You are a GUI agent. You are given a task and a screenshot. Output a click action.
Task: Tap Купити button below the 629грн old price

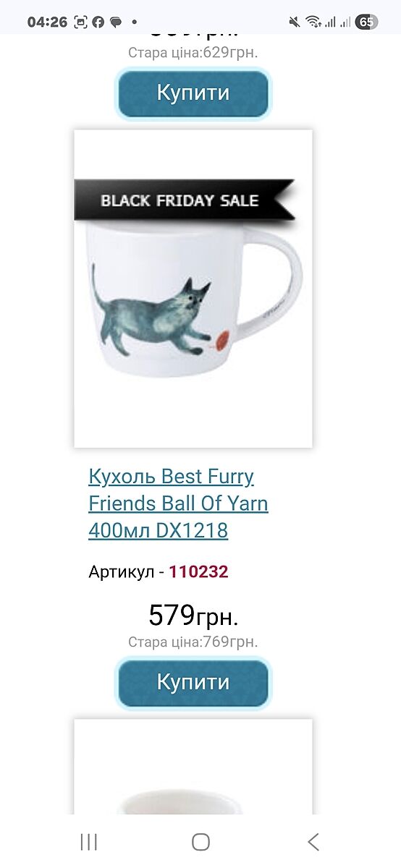(193, 93)
